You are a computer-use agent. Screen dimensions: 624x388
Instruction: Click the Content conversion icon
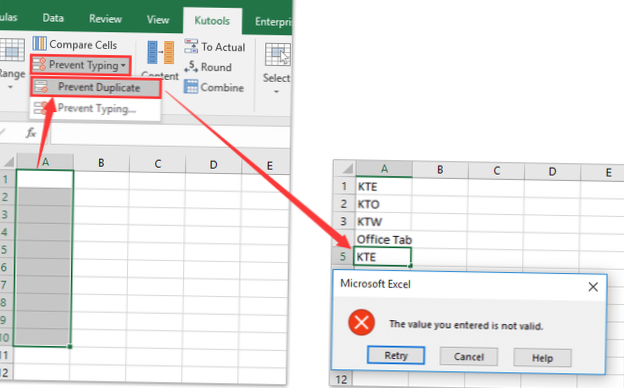coord(160,52)
